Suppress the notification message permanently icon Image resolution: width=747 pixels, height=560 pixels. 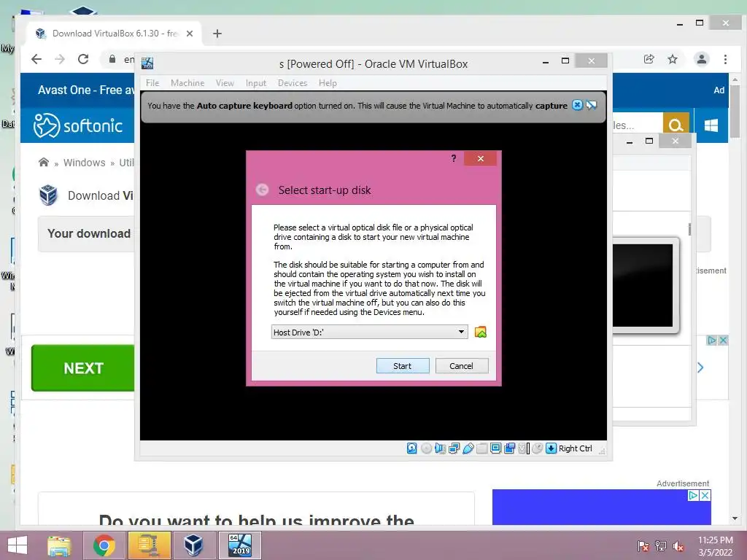(x=592, y=105)
